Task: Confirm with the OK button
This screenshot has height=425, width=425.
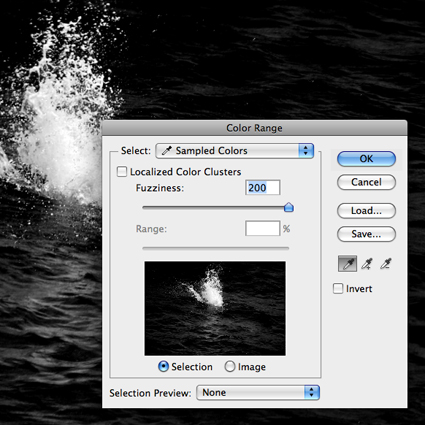Action: pyautogui.click(x=366, y=159)
